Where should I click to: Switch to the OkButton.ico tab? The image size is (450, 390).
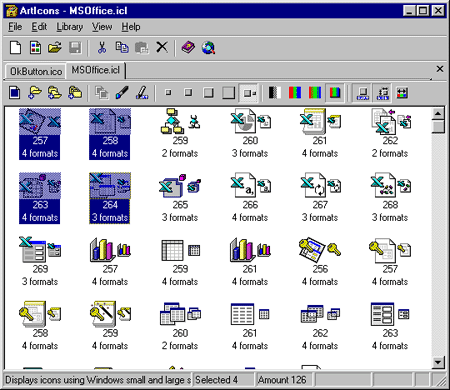(x=36, y=71)
